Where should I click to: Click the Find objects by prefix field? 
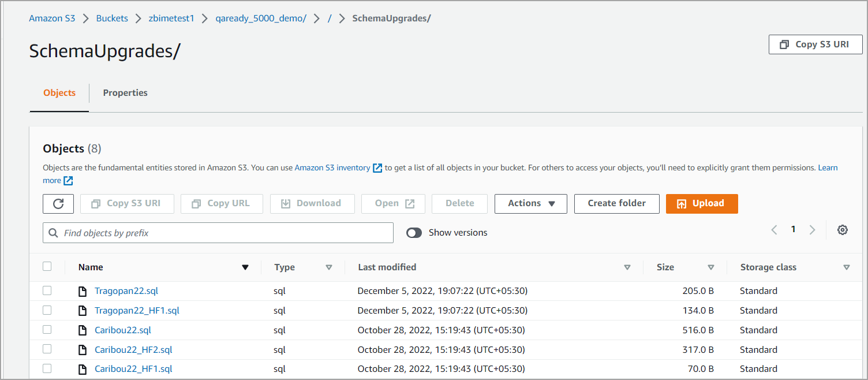[x=218, y=233]
